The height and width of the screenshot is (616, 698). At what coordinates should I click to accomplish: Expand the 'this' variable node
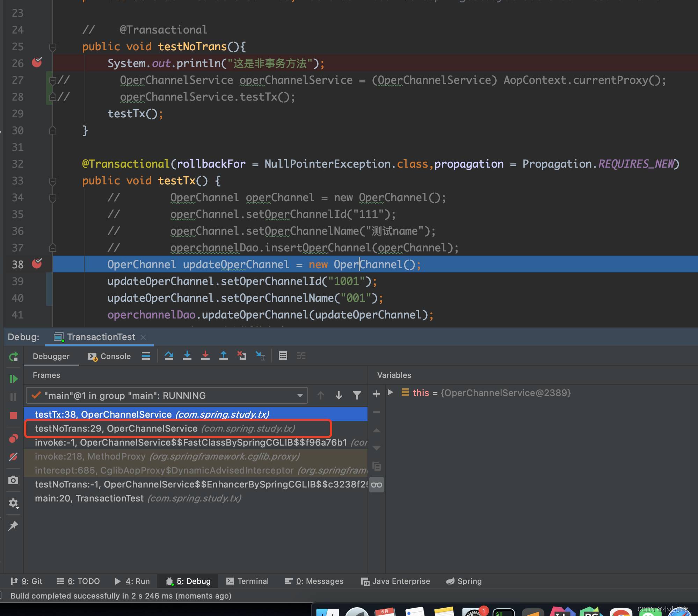[391, 393]
